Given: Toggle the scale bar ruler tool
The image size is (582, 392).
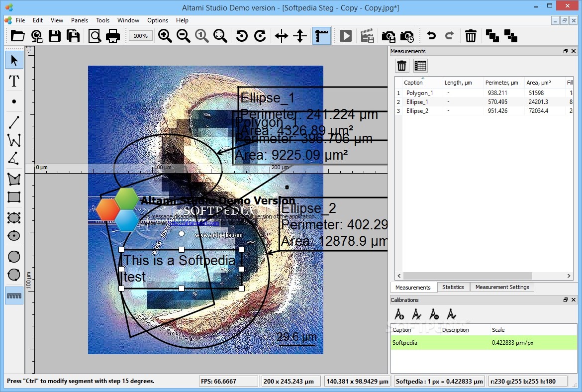Looking at the screenshot, I should pyautogui.click(x=14, y=296).
